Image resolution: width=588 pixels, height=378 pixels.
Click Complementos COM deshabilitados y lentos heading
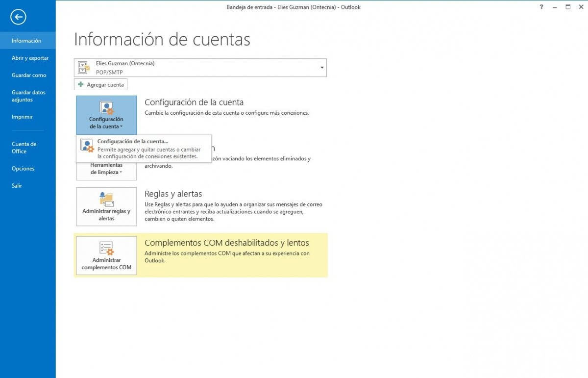coord(227,243)
